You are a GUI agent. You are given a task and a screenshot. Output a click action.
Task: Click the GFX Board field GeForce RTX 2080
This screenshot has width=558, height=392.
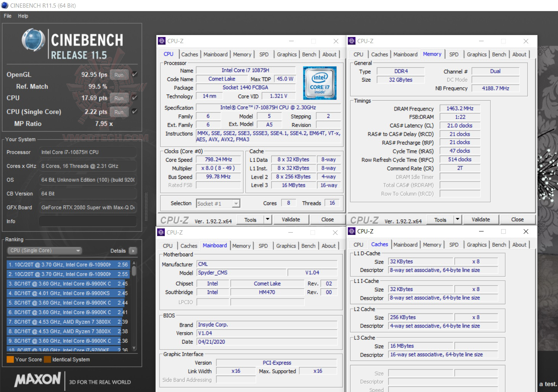pyautogui.click(x=88, y=207)
